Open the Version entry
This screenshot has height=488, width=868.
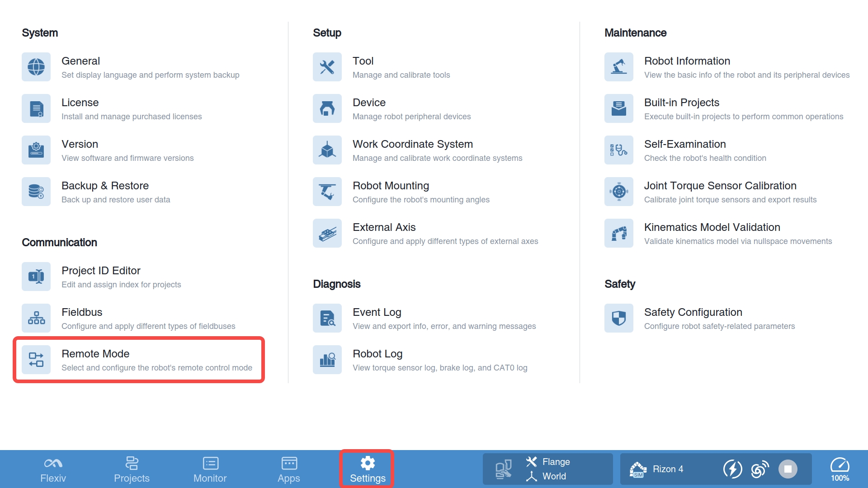click(108, 150)
